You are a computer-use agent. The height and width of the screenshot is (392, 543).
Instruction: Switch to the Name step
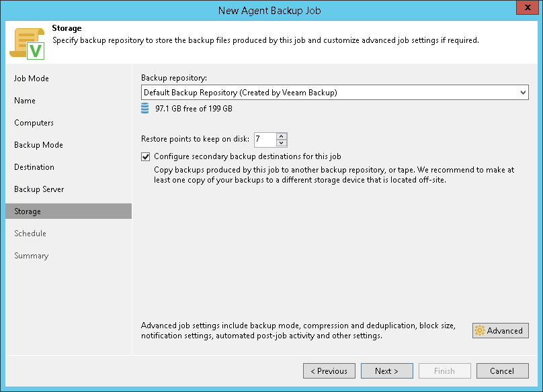click(25, 101)
